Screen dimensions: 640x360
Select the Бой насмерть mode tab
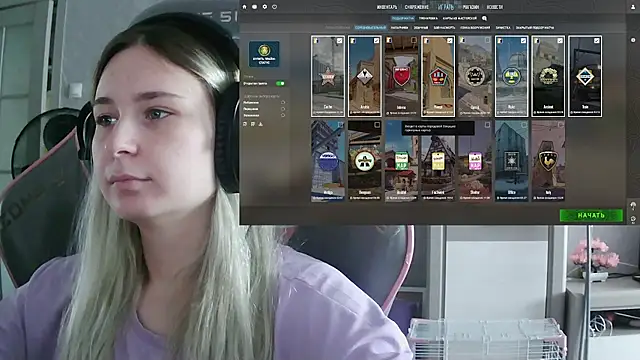tap(444, 28)
